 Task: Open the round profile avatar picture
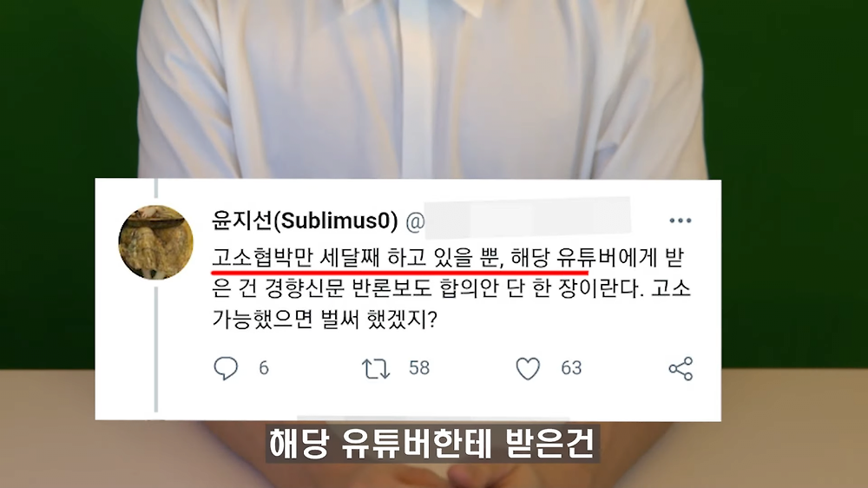click(155, 242)
